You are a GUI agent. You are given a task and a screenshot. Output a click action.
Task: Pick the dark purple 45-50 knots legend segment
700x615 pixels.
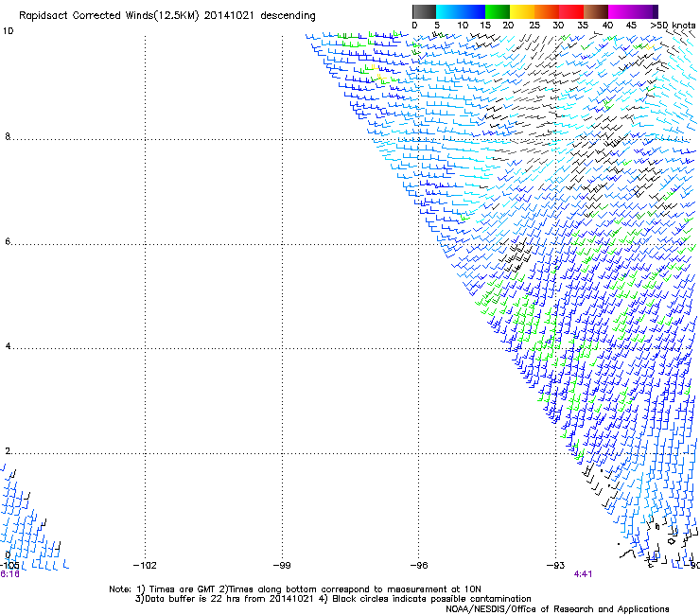(x=645, y=11)
